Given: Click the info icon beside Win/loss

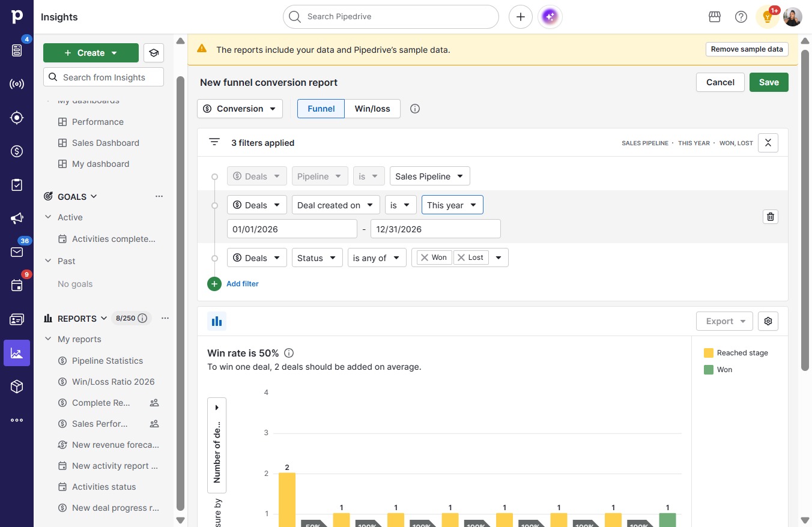Looking at the screenshot, I should tap(415, 109).
